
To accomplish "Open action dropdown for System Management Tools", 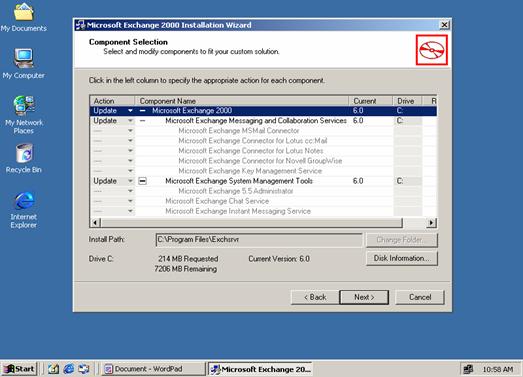I will pyautogui.click(x=130, y=181).
